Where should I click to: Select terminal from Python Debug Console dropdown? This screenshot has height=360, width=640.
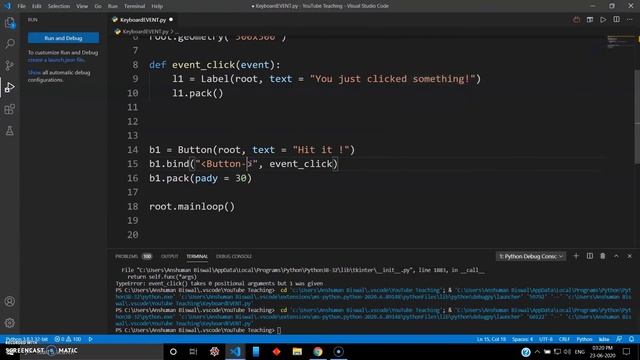[531, 256]
